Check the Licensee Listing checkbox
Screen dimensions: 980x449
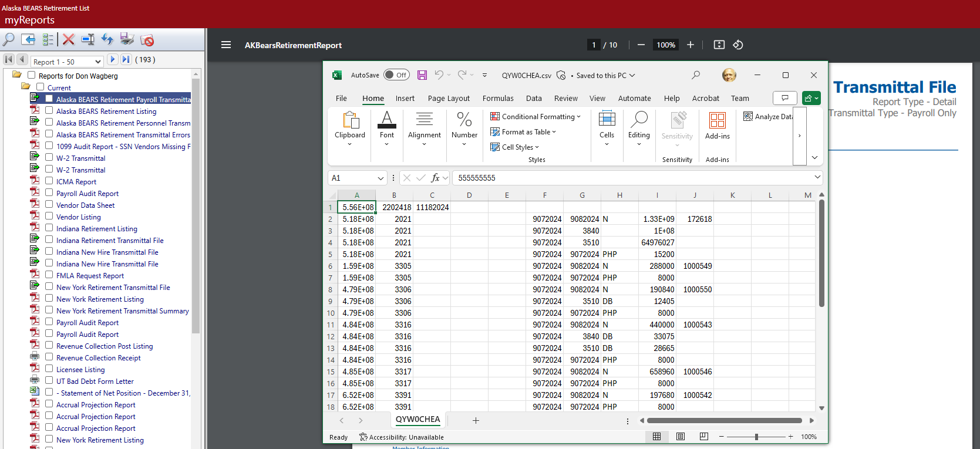49,369
